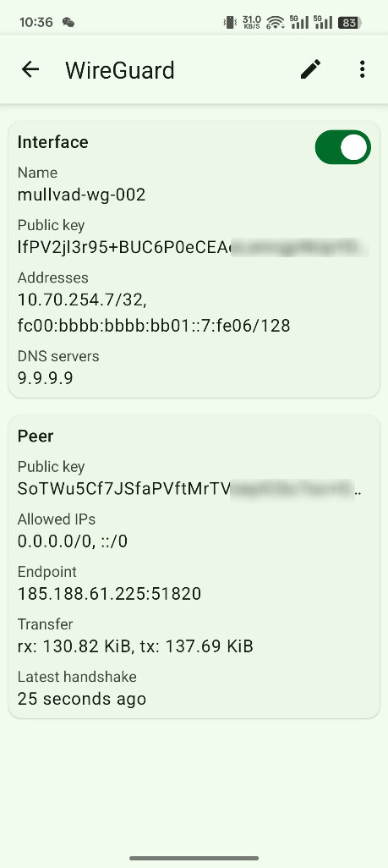The height and width of the screenshot is (868, 388).
Task: Tap the Transfer rx tx statistics line
Action: coord(135,646)
